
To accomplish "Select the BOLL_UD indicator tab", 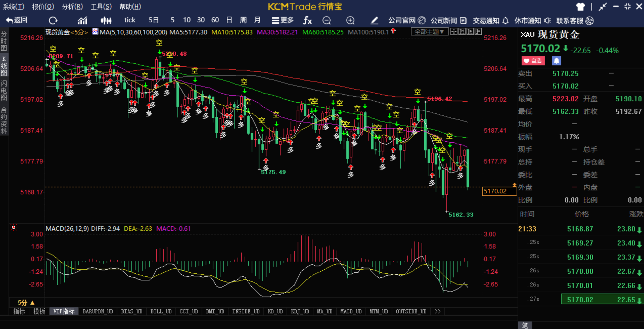I will point(161,311).
